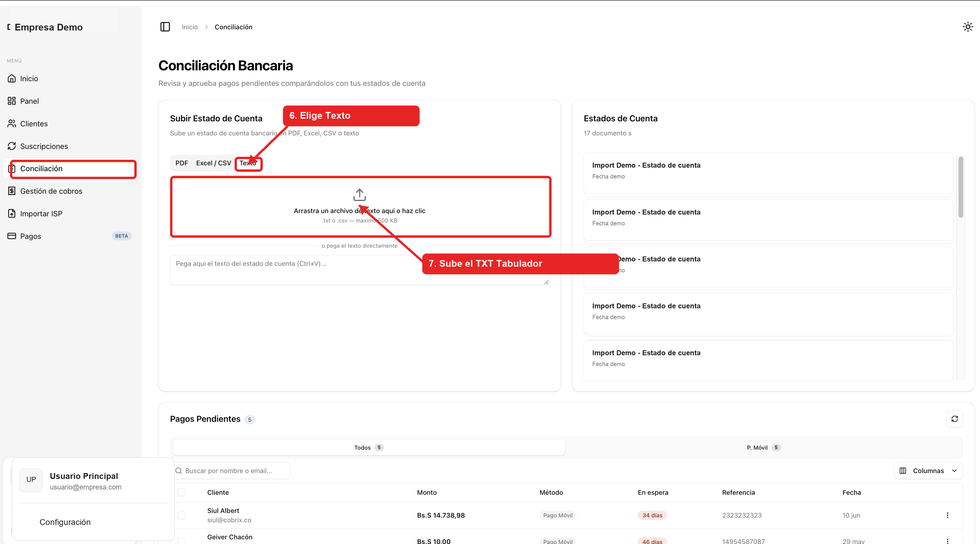The width and height of the screenshot is (980, 544).
Task: Click the 10 jun date cell
Action: pos(851,515)
